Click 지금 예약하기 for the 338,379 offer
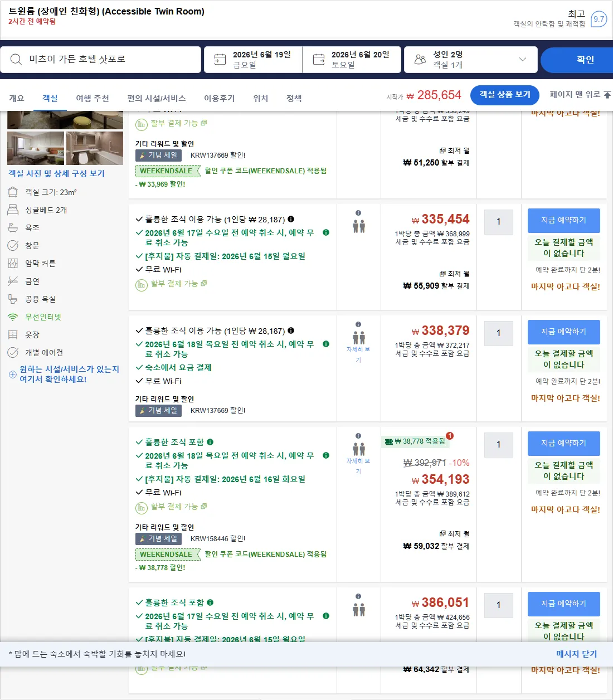613x700 pixels. pos(564,332)
